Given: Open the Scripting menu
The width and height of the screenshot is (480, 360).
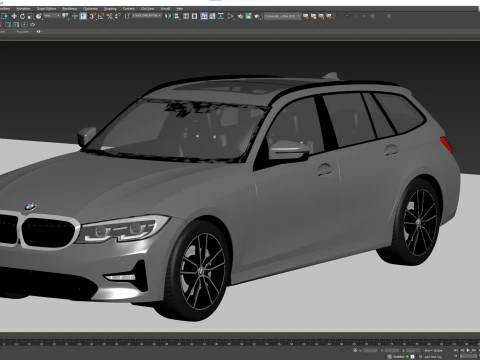Looking at the screenshot, I should [110, 9].
